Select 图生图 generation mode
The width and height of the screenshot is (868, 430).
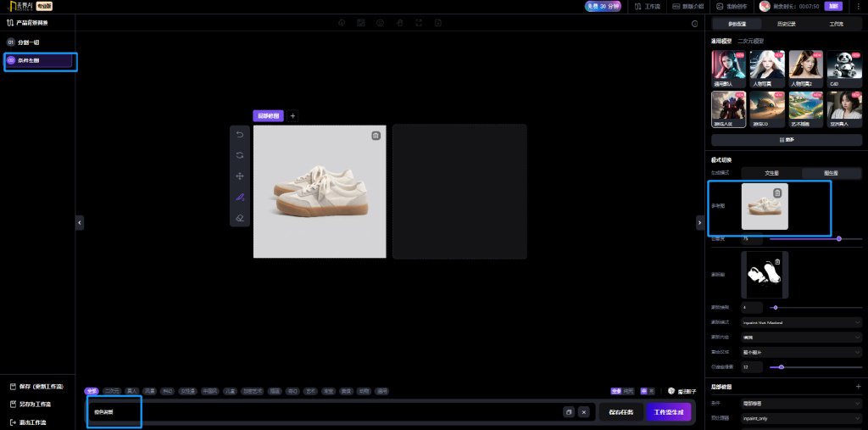[x=832, y=173]
